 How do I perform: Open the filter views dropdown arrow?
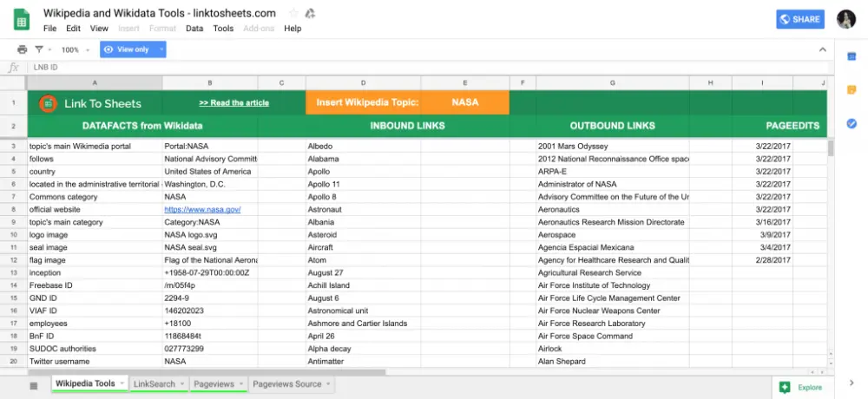coord(49,49)
